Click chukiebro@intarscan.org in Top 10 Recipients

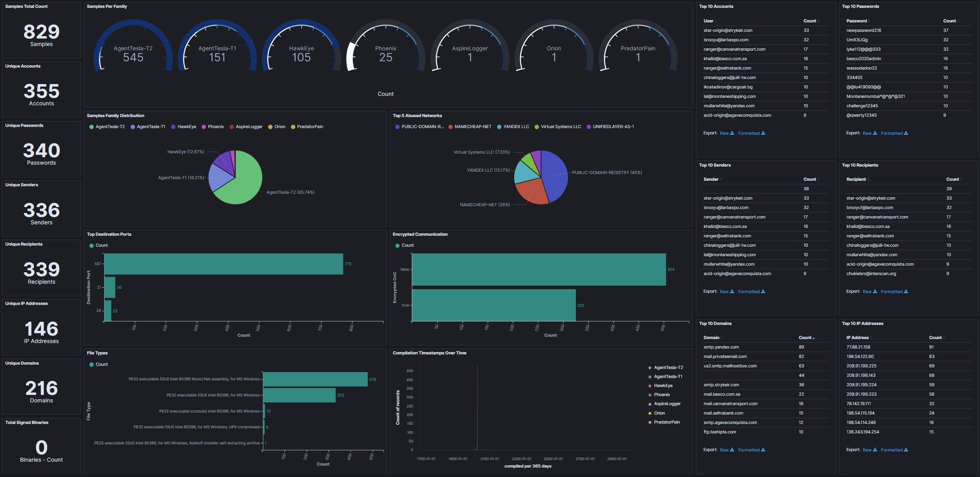(x=871, y=273)
